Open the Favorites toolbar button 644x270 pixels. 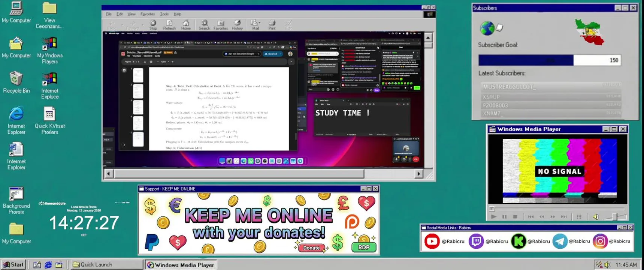221,25
